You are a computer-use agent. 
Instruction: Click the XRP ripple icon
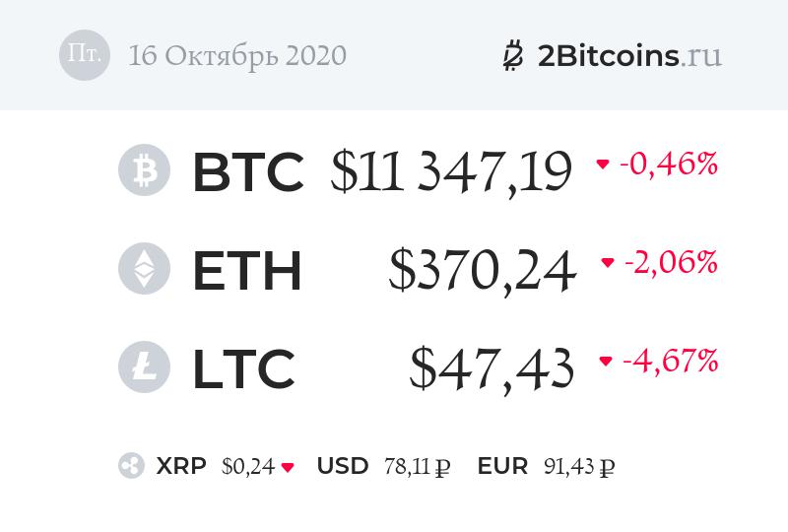[131, 466]
